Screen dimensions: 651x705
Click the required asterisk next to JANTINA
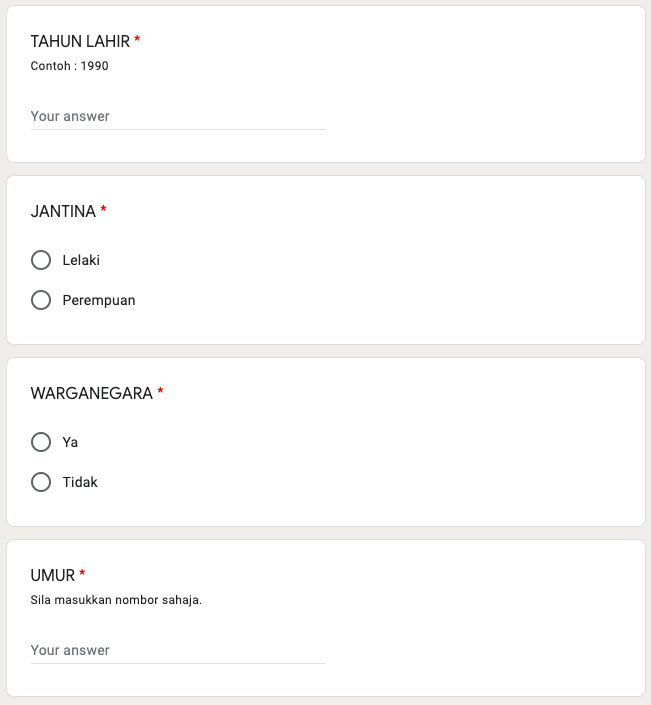coord(103,211)
